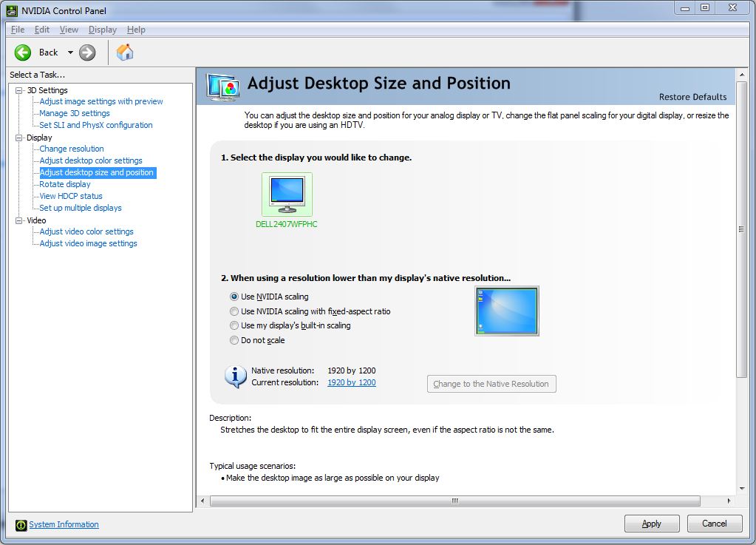Click the Video tree label
This screenshot has width=756, height=545.
pos(37,220)
